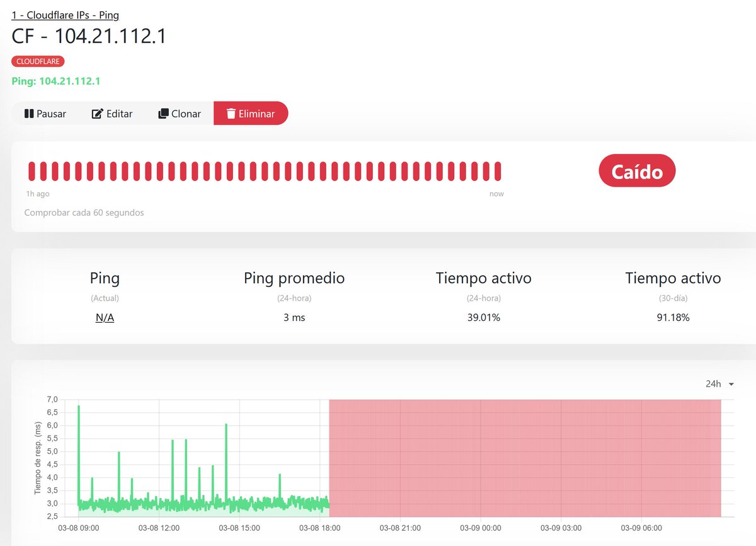756x546 pixels.
Task: Click the Editar button label
Action: pyautogui.click(x=119, y=113)
